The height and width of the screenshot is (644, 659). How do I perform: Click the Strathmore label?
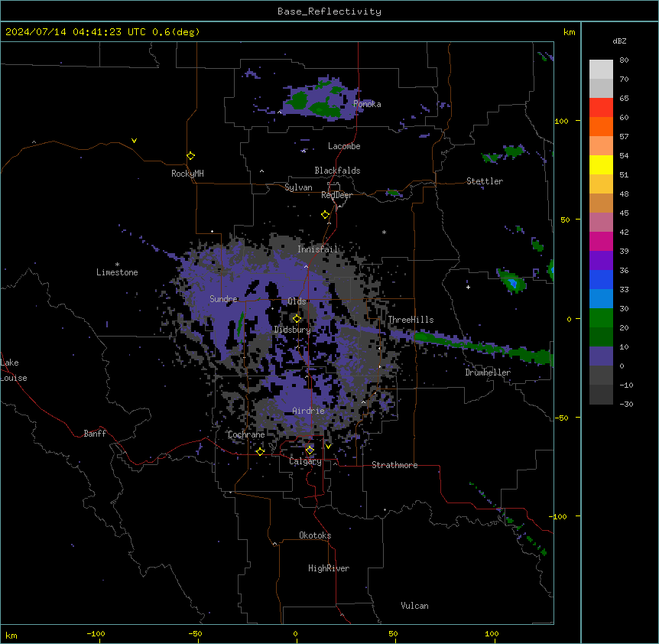394,465
